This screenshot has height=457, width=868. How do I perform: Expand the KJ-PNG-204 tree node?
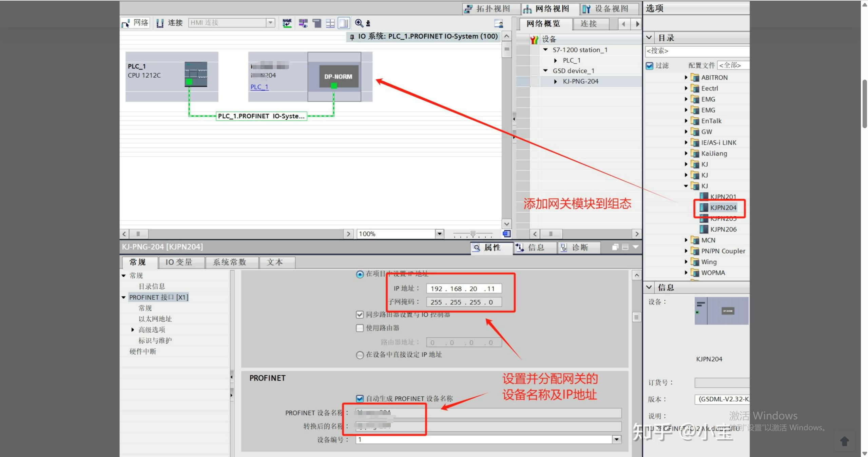tap(555, 81)
